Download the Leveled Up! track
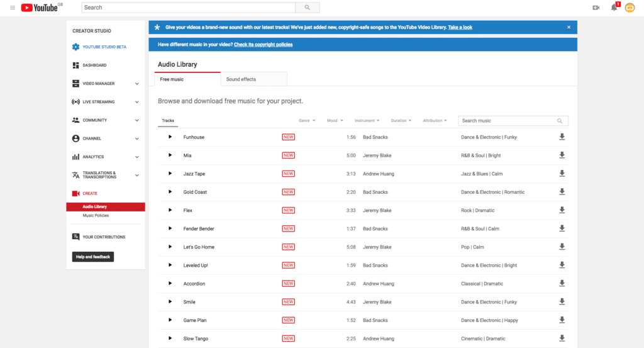The width and height of the screenshot is (644, 348). 562,265
